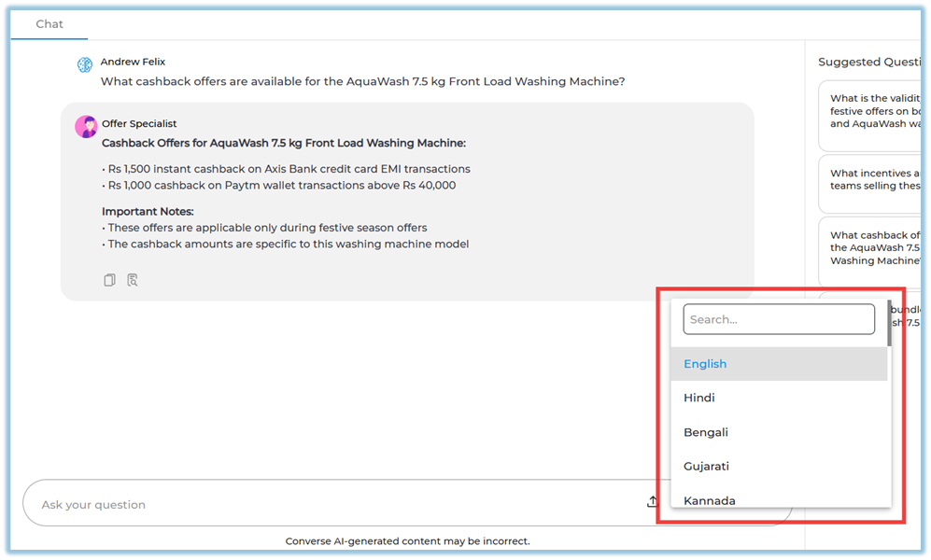Select the festive offers validity suggested question
This screenshot has height=560, width=931.
pos(873,111)
